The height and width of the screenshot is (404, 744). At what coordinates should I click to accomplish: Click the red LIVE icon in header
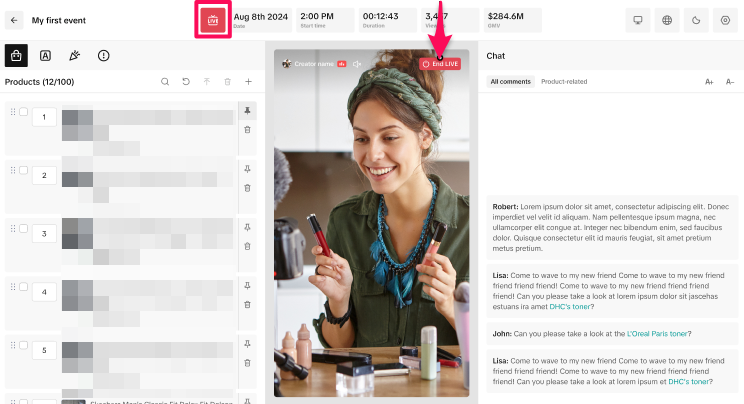212,20
